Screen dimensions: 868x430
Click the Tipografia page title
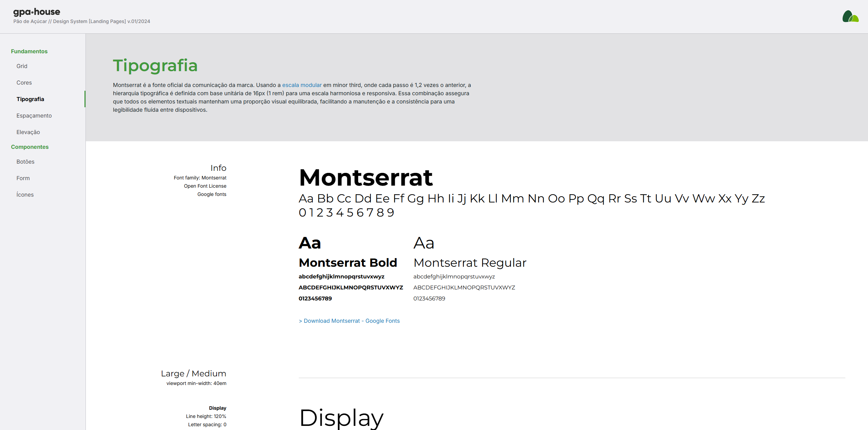[155, 65]
